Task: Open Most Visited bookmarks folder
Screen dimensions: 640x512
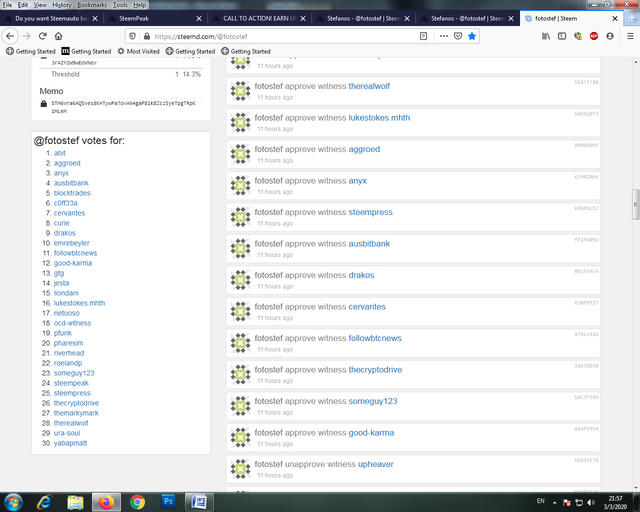Action: click(138, 51)
